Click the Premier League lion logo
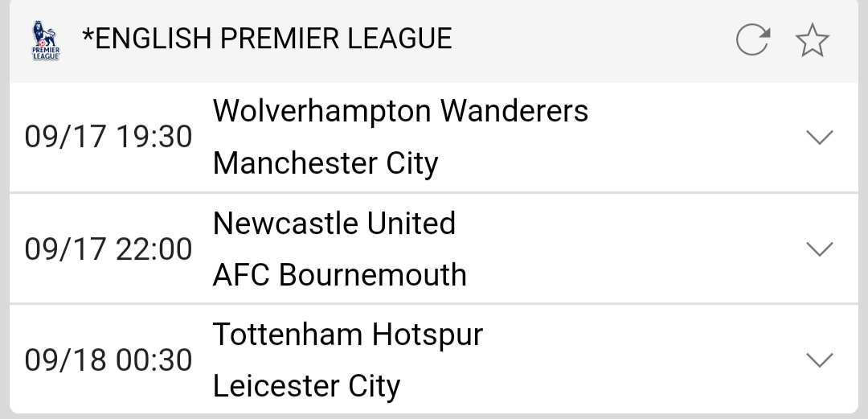This screenshot has height=419, width=868. (x=46, y=40)
